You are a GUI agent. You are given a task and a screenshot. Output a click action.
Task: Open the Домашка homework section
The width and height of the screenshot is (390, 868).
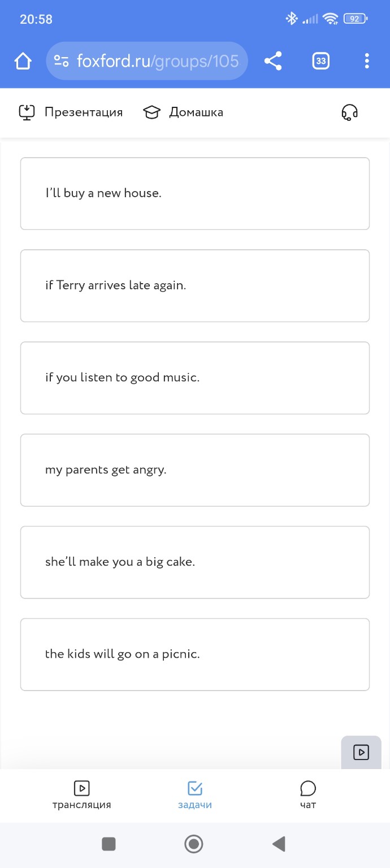(183, 112)
